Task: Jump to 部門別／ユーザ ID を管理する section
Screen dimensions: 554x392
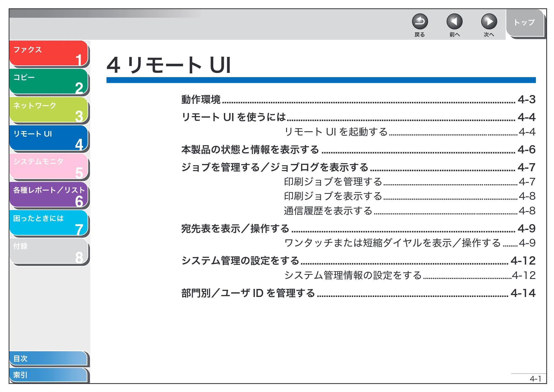Action: pos(358,293)
